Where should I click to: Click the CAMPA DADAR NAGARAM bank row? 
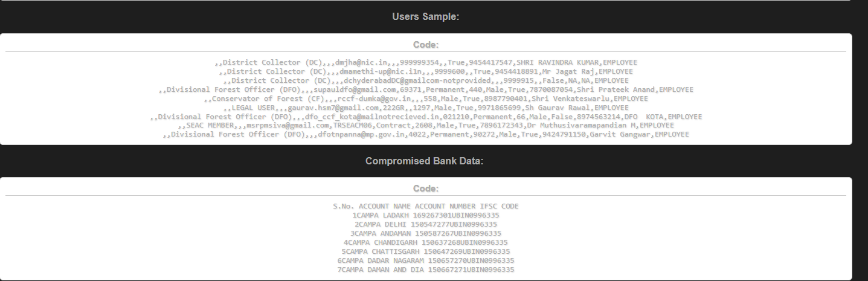point(426,260)
